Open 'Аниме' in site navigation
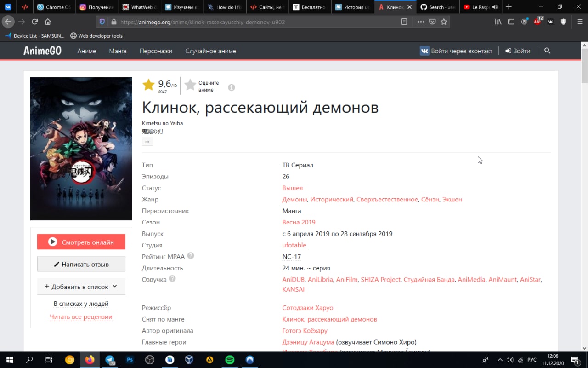The height and width of the screenshot is (368, 588). point(87,51)
